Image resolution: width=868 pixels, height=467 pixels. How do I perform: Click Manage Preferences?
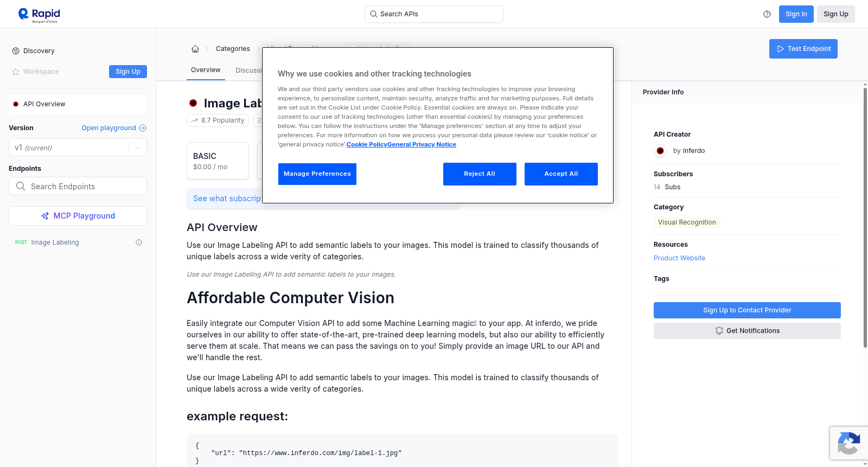(317, 174)
